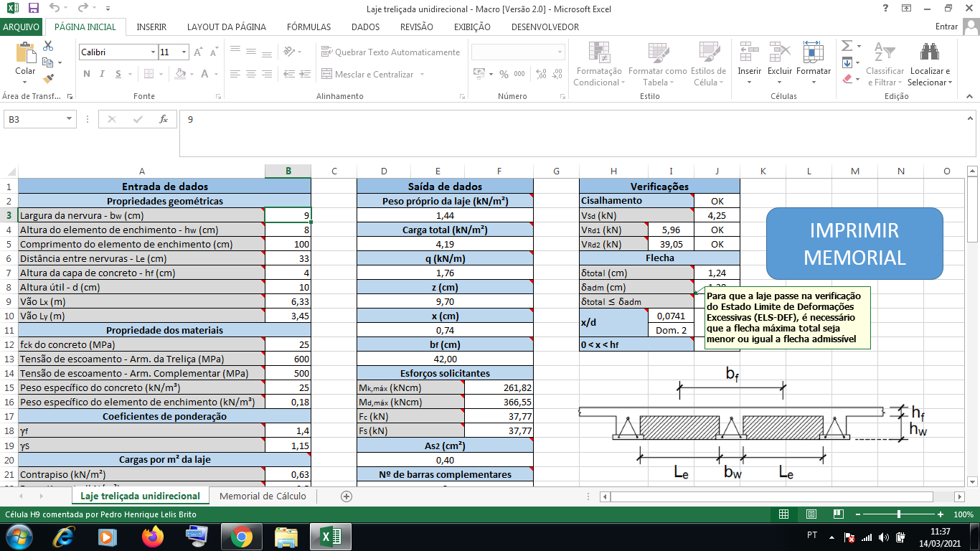Click the increase font size icon
Screen dimensions: 980x551
pos(199,52)
